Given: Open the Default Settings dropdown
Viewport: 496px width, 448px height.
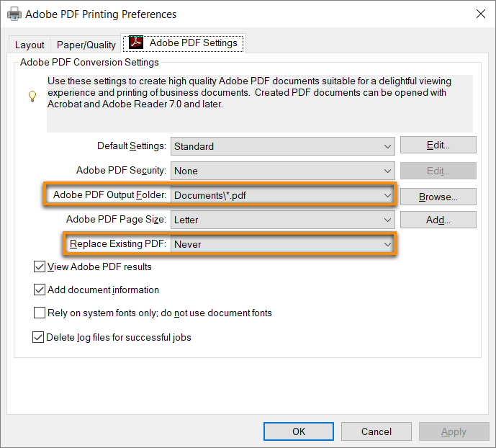Looking at the screenshot, I should pos(283,146).
